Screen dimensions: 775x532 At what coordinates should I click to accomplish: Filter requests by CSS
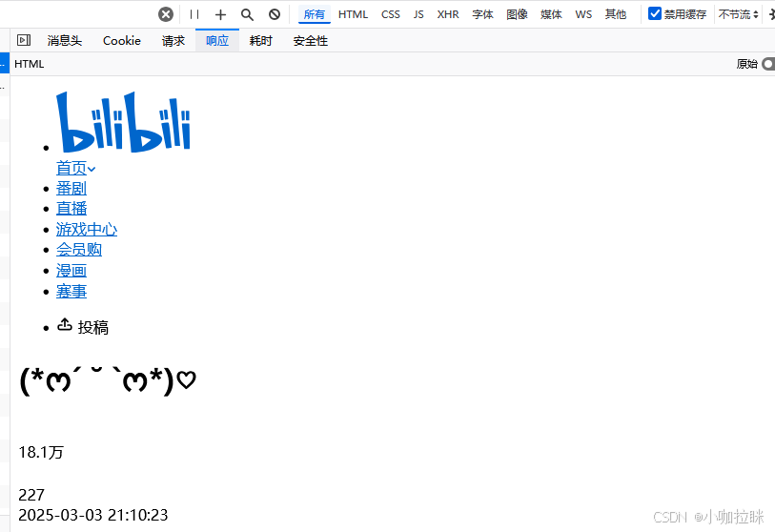coord(391,14)
